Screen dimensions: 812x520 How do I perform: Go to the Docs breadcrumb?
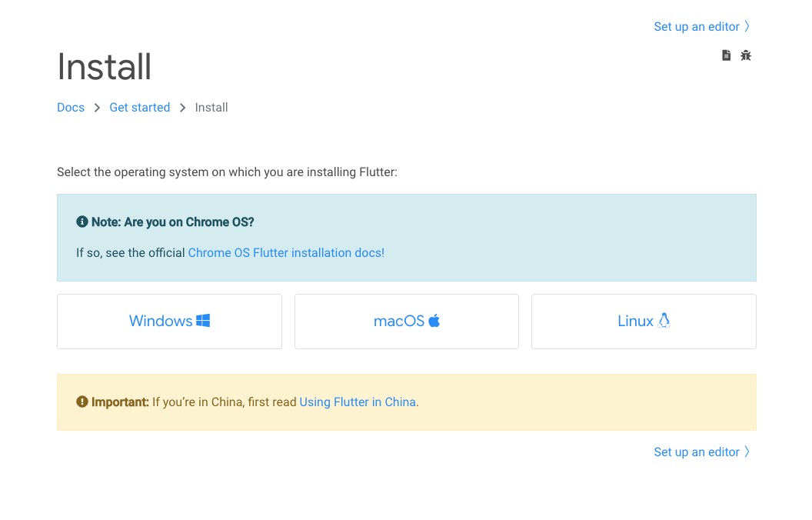(71, 108)
